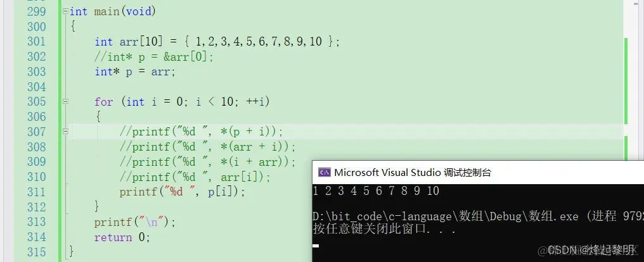The image size is (644, 262).
Task: Place cursor in 'int main(void)' line
Action: [113, 11]
